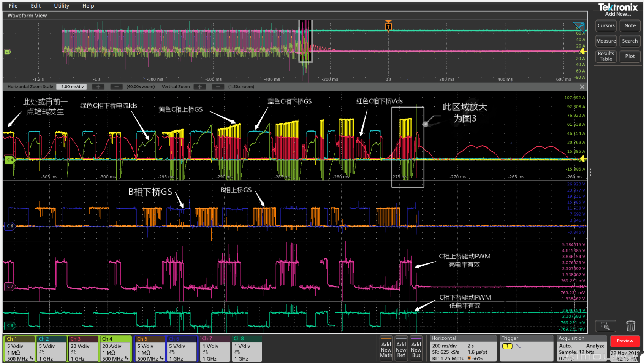Screen dimensions: 644x363
Task: Click the trigger source 1 yellow badge
Action: (507, 346)
